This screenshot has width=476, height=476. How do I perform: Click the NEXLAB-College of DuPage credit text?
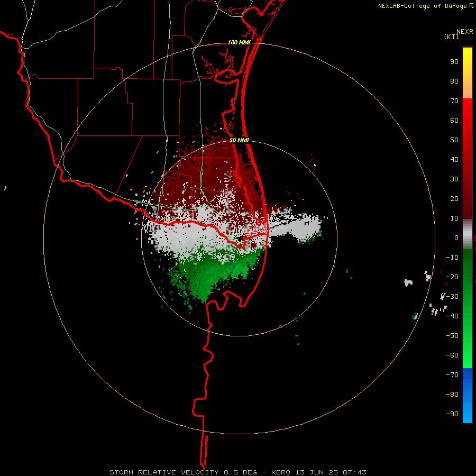pyautogui.click(x=422, y=6)
